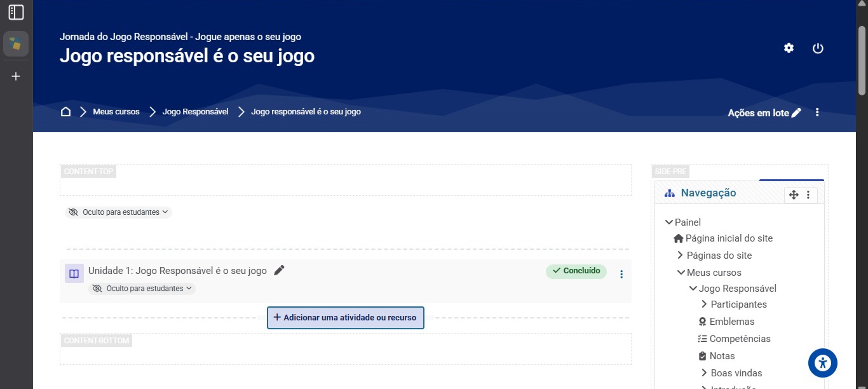Open Participantes in navigation tree

739,304
